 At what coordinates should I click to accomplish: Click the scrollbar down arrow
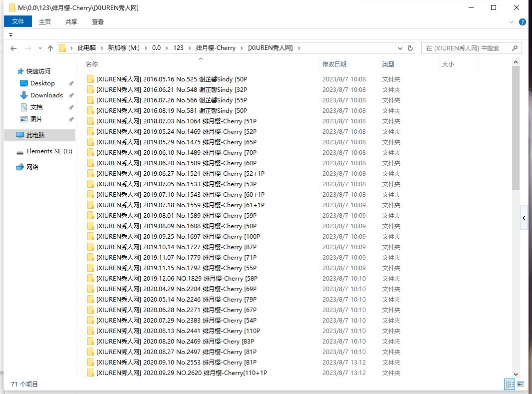click(x=516, y=375)
